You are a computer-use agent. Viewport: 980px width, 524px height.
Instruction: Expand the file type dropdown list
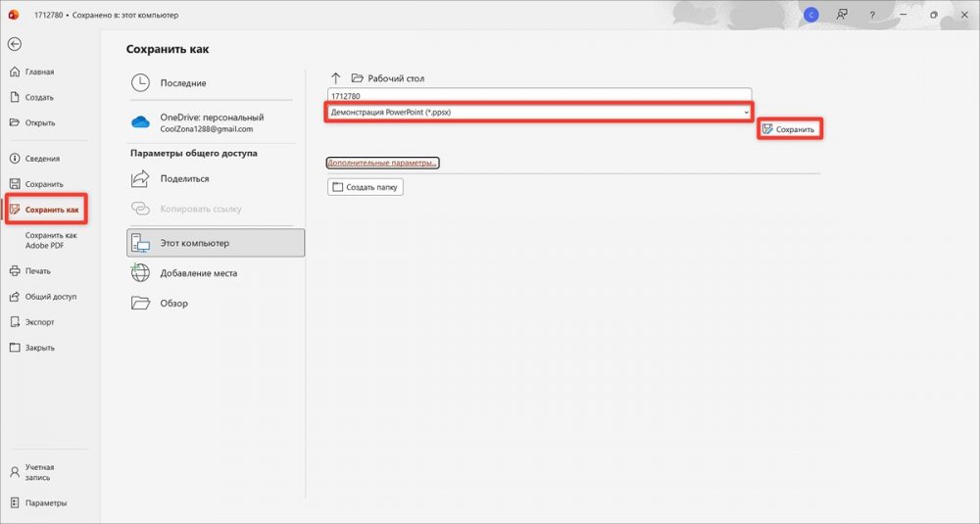746,113
